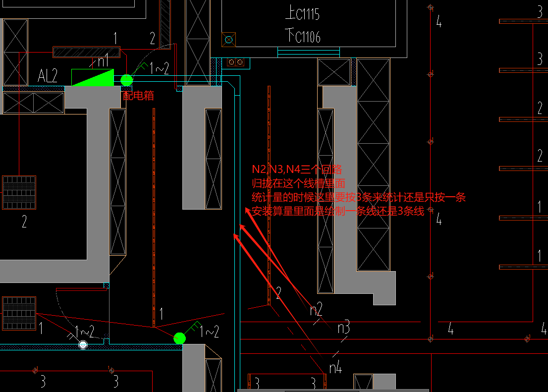The image size is (548, 392).
Task: Select the crossed box beneath the C1106 window
Action: click(334, 72)
